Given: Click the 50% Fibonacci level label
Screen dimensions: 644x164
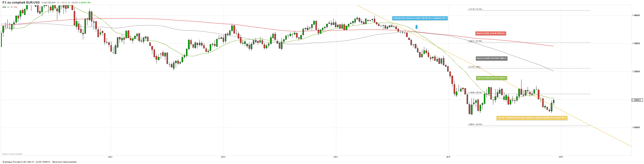Looking at the screenshot, I should tap(475, 67).
